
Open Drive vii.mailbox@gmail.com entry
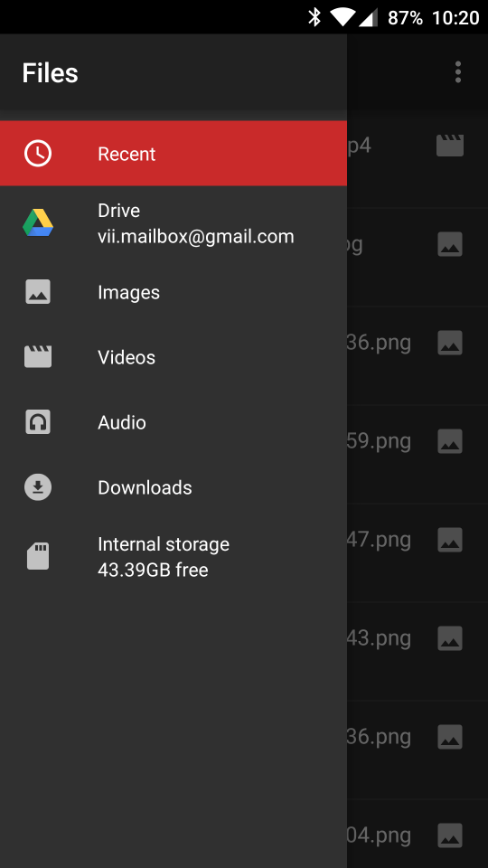point(174,223)
